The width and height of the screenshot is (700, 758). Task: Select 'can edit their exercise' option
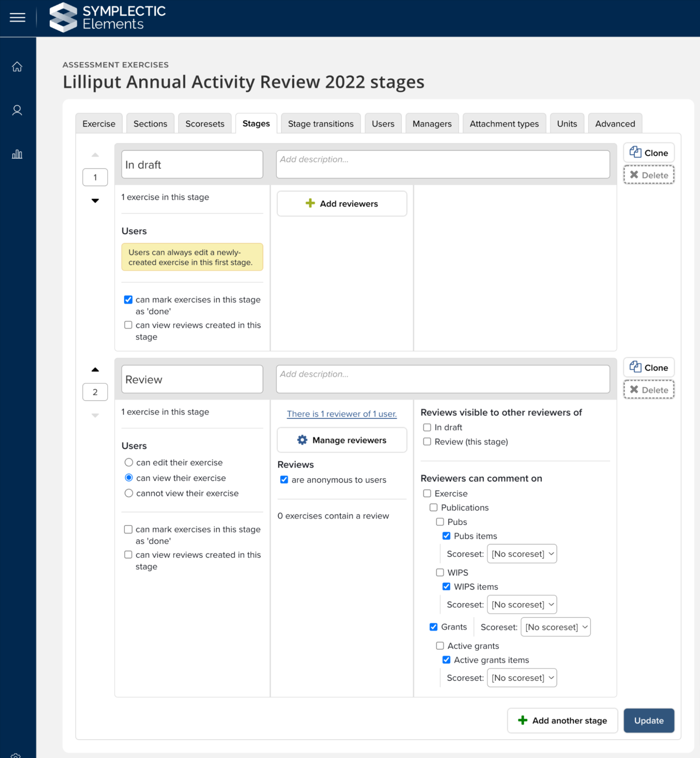tap(129, 462)
